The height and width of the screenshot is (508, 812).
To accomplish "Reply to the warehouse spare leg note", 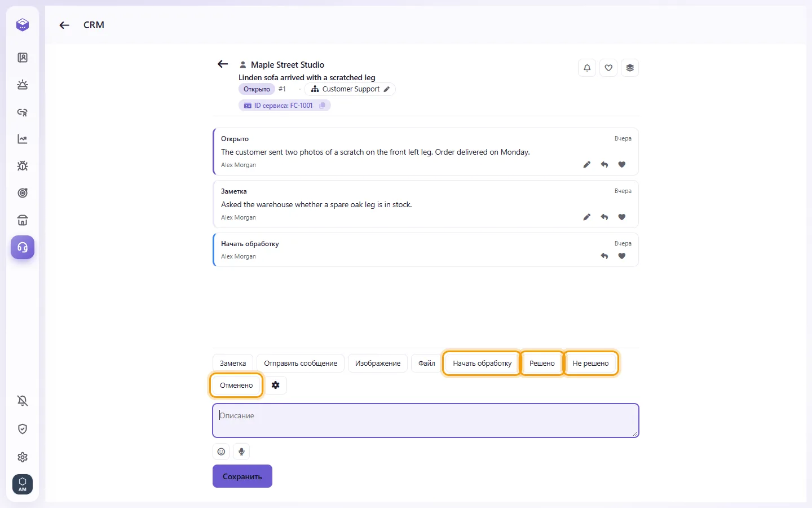I will point(604,217).
